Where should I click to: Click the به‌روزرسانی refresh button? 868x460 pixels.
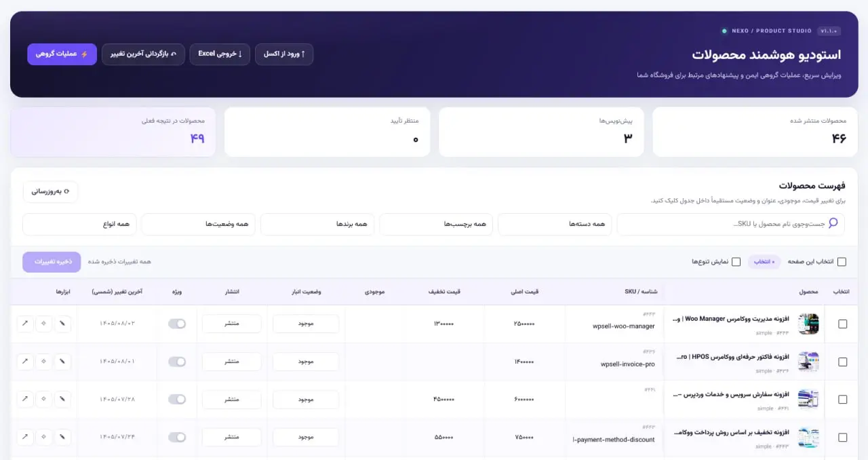coord(51,191)
